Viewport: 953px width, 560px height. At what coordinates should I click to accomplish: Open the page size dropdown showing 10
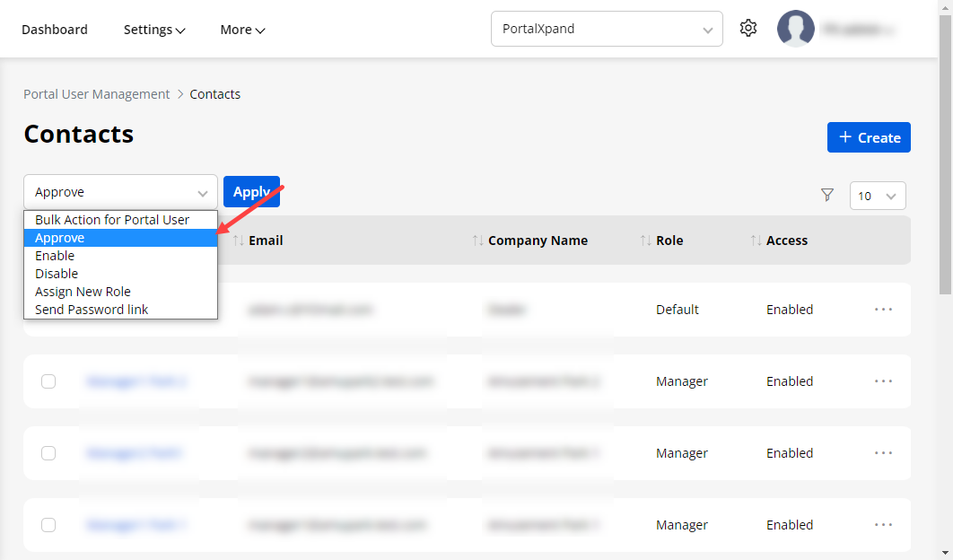877,196
